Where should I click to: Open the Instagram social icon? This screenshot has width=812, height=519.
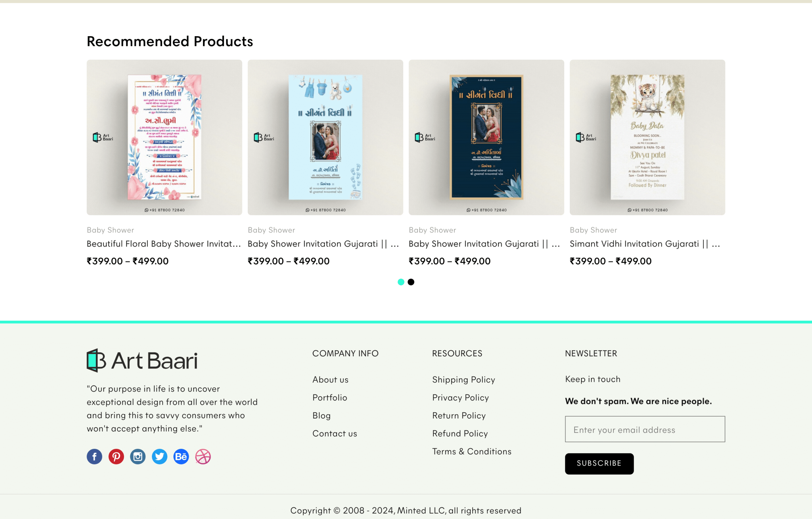[138, 457]
